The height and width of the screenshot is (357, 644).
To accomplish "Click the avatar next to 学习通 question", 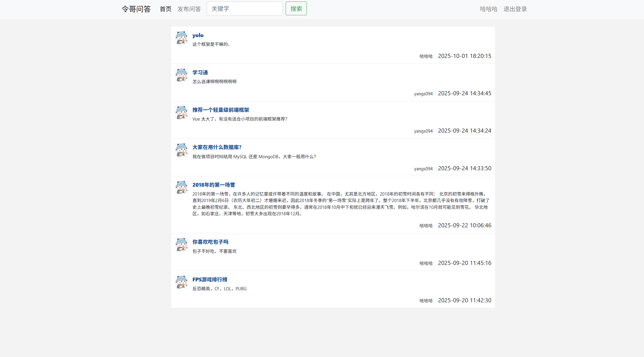I will [181, 75].
